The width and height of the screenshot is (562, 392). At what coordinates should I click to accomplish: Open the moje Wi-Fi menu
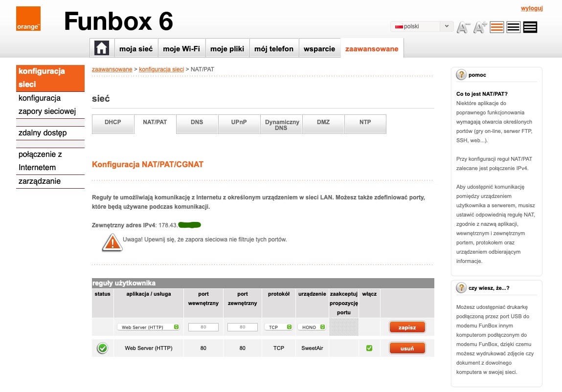click(x=181, y=48)
